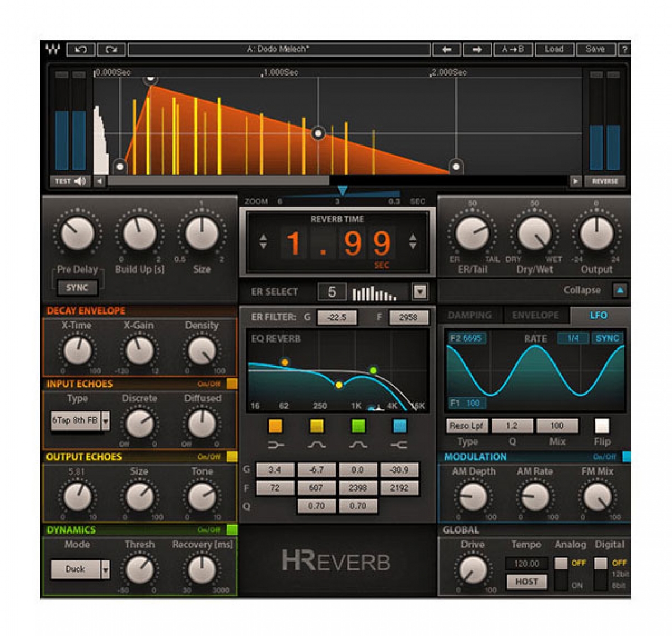Switch to the Damping tab
This screenshot has height=636, width=672.
[469, 315]
